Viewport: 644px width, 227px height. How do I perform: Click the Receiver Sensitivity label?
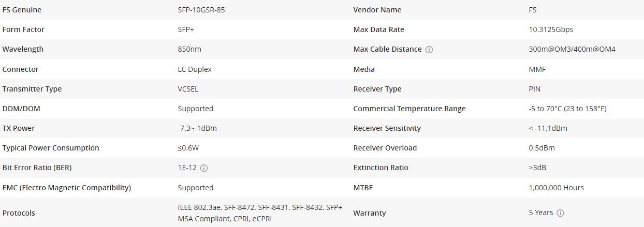[387, 128]
